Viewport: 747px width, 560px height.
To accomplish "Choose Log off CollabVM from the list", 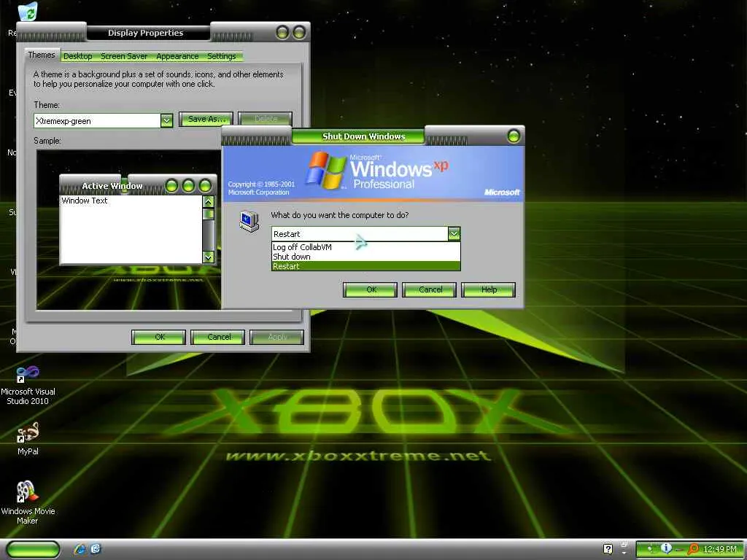I will click(x=366, y=247).
